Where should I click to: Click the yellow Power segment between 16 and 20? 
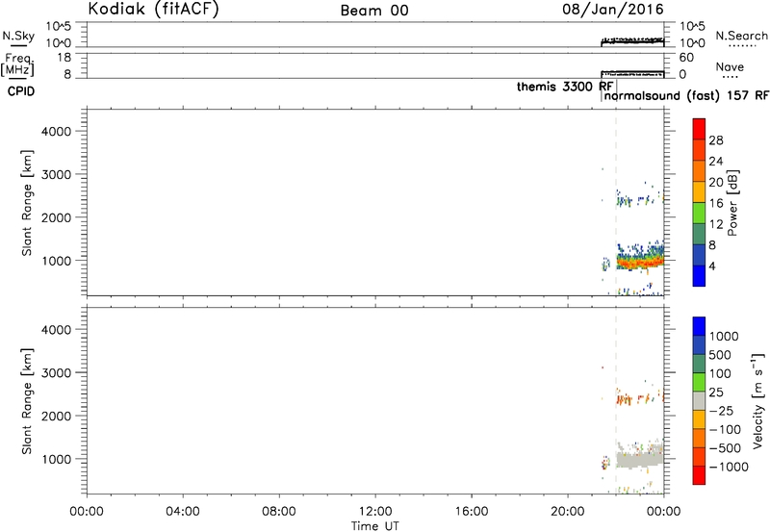(699, 191)
